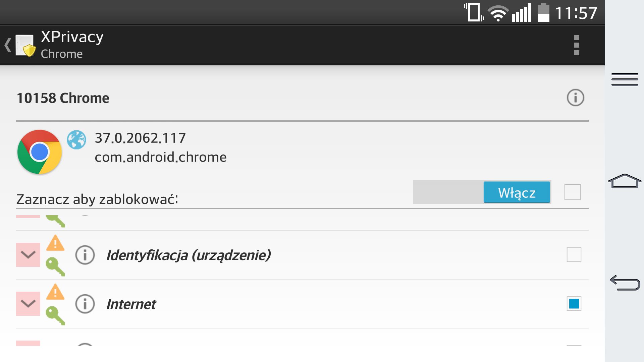Toggle the Włącz switch
This screenshot has height=362, width=644.
(x=482, y=192)
